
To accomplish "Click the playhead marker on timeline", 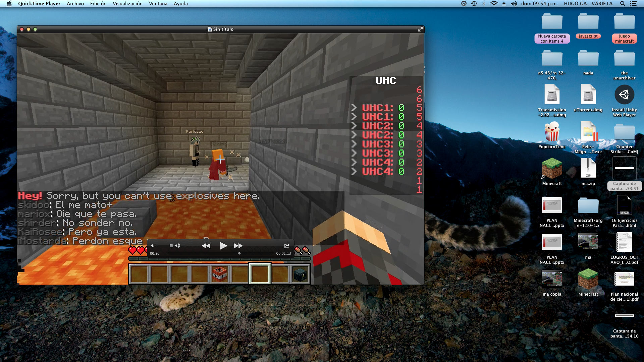I will (x=239, y=253).
